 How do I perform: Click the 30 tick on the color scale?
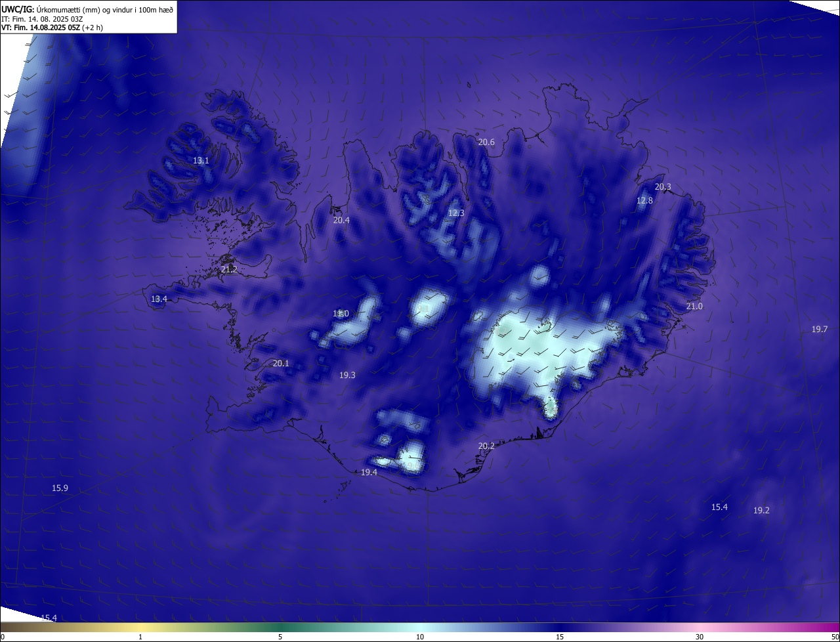[700, 637]
